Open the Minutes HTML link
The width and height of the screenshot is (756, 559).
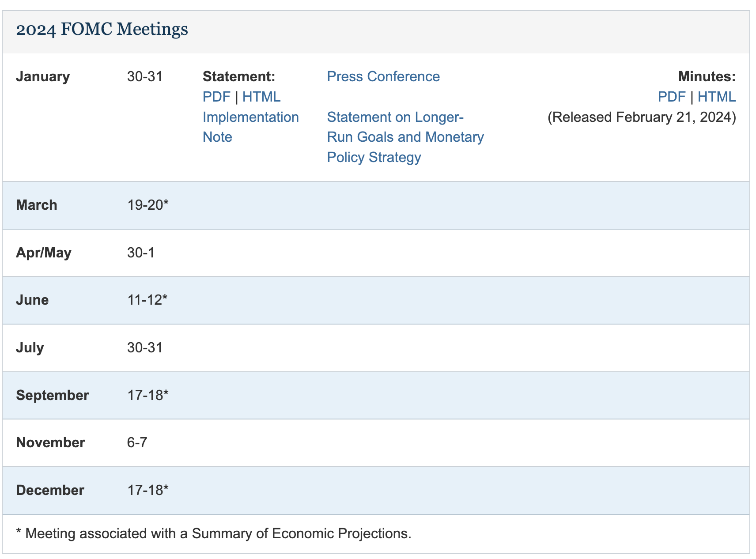point(716,97)
